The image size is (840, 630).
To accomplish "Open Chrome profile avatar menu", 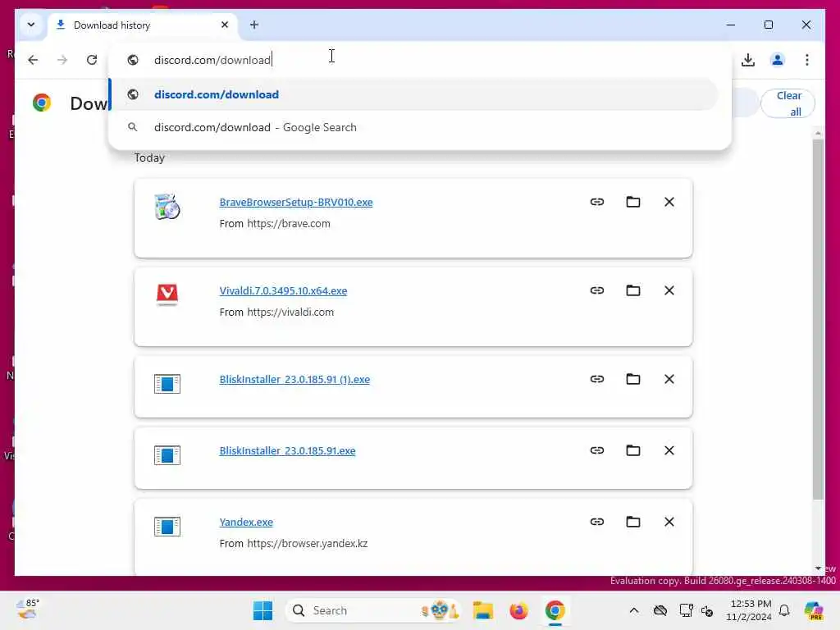I will [778, 59].
